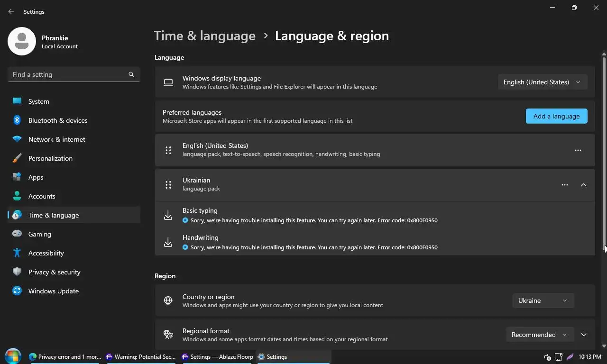Click the Handwriting download icon
Image resolution: width=607 pixels, height=364 pixels.
[168, 243]
